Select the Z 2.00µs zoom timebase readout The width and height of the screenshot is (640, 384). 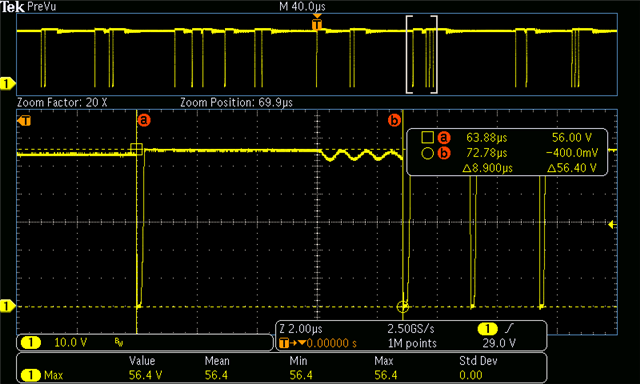pyautogui.click(x=301, y=329)
